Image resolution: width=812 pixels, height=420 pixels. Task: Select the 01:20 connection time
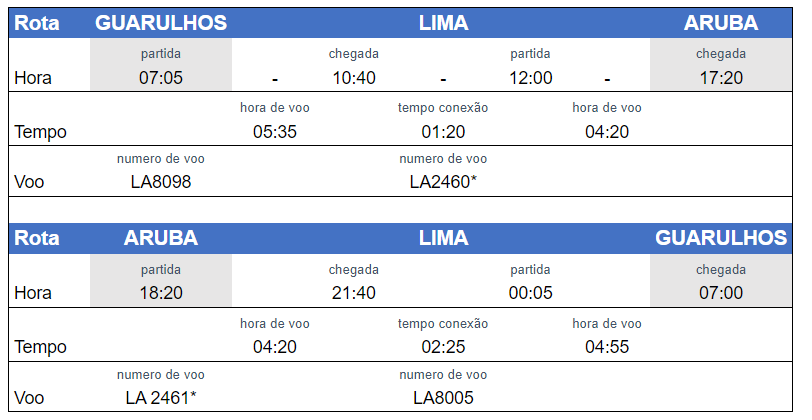pos(442,132)
